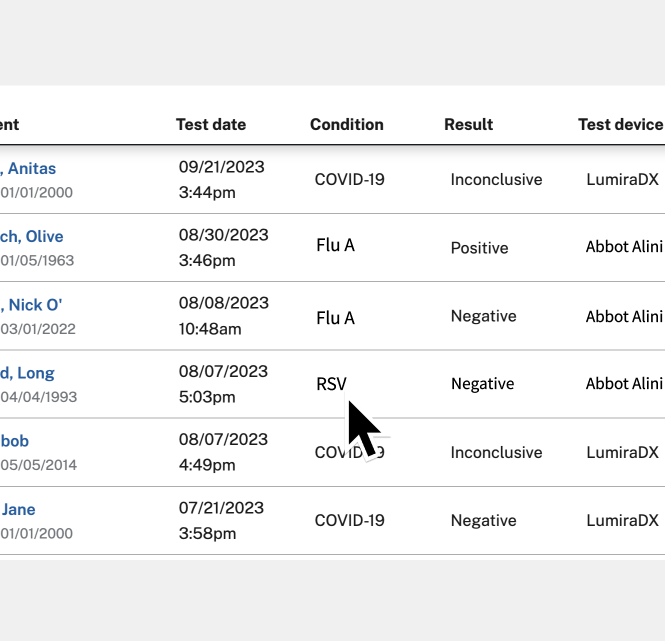Click Negative result in Long row
The image size is (665, 641).
pos(483,383)
